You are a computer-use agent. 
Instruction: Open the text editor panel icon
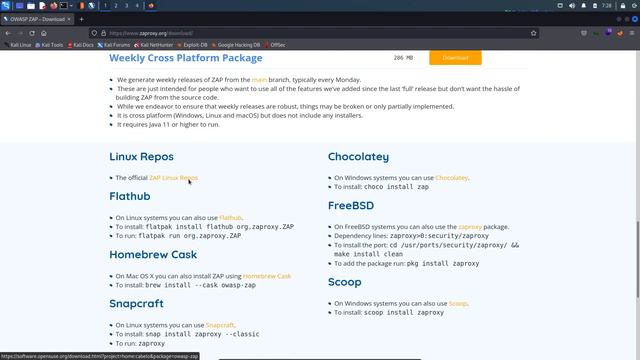point(42,6)
